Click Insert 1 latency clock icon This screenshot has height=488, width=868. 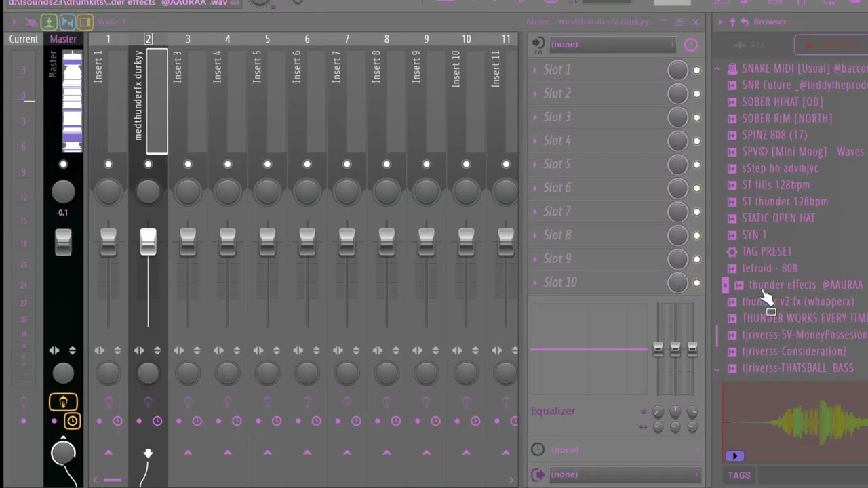click(x=117, y=421)
